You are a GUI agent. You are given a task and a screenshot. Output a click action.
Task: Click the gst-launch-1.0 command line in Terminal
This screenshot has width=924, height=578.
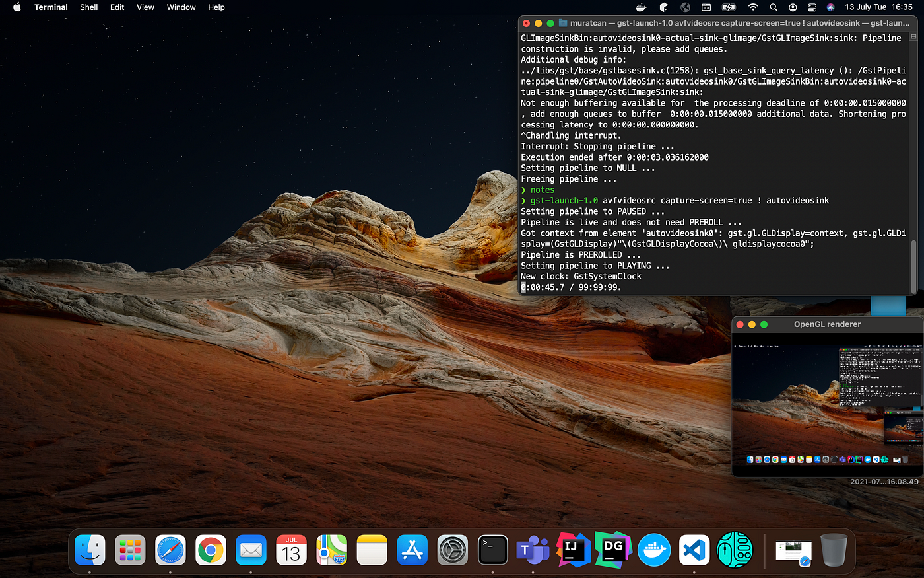click(675, 200)
